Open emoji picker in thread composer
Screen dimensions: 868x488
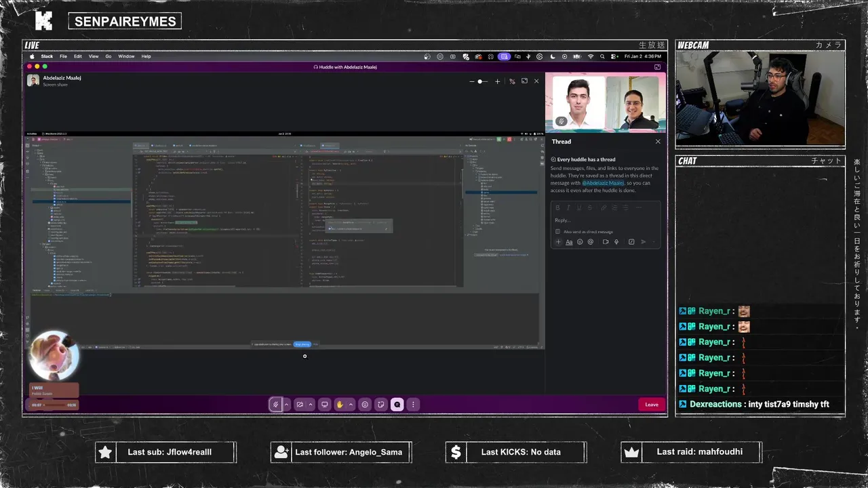[x=580, y=242]
